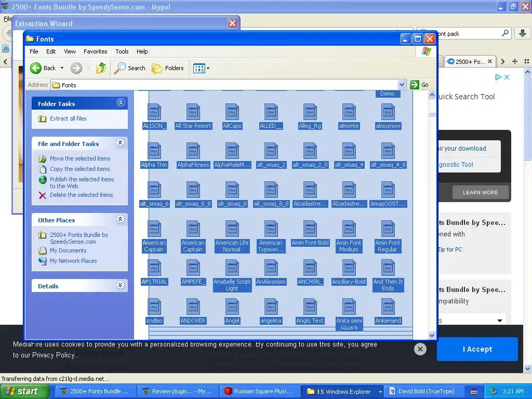Screen dimensions: 532x399
Task: Open My Documents from Other Places
Action: tap(68, 250)
